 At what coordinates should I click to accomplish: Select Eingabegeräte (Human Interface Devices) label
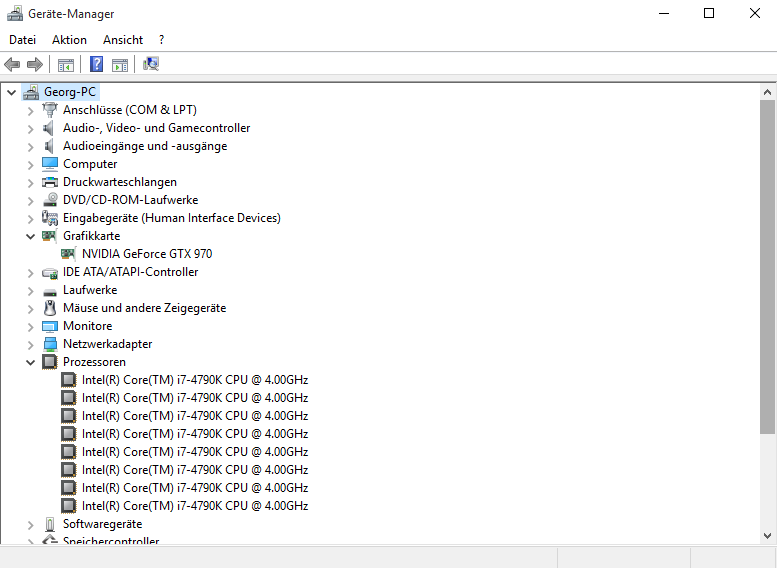(x=172, y=218)
